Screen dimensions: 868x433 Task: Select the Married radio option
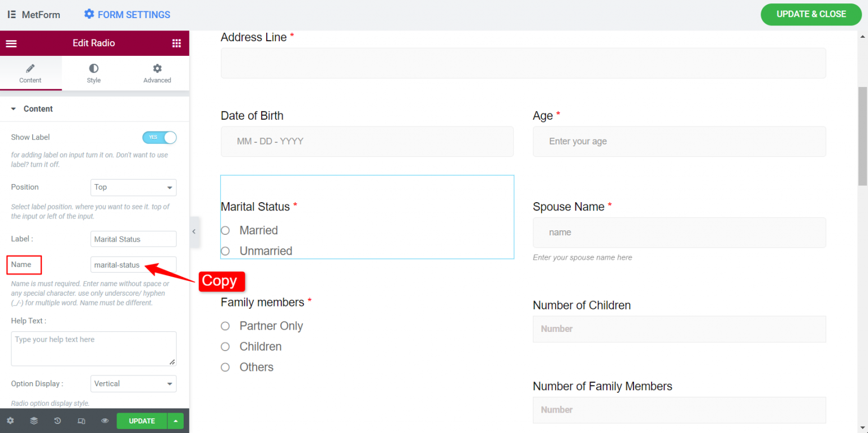coord(225,230)
